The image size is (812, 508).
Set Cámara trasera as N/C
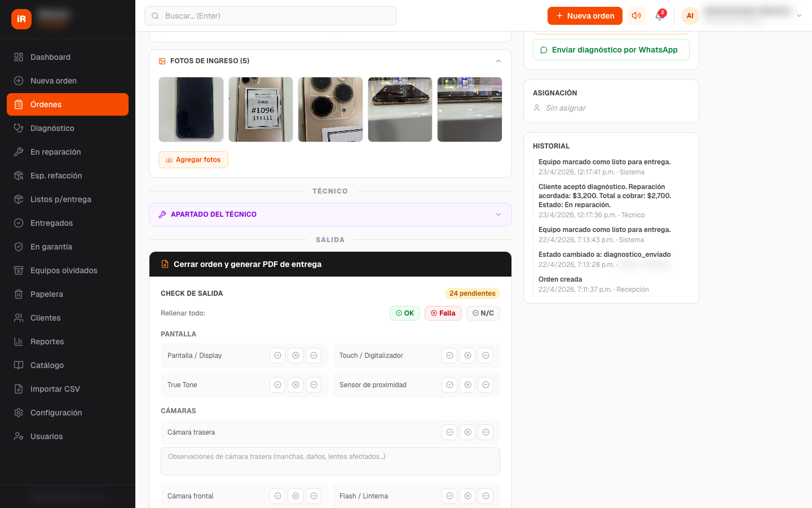[x=486, y=432]
